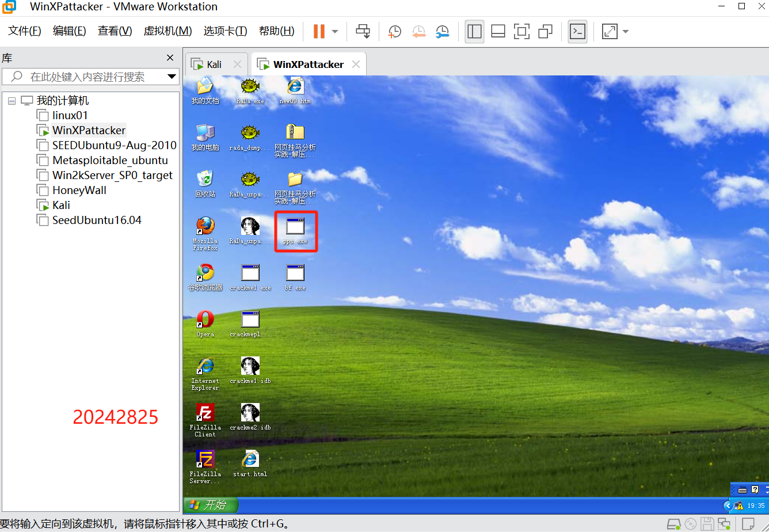The height and width of the screenshot is (532, 769).
Task: Select RaDa_unpa... with the portrait icon
Action: click(250, 230)
